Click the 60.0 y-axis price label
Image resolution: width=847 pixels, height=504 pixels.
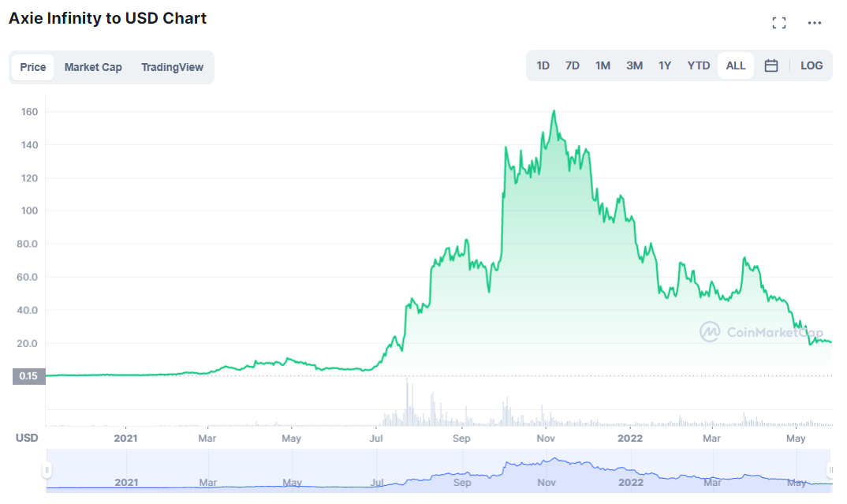coord(27,277)
